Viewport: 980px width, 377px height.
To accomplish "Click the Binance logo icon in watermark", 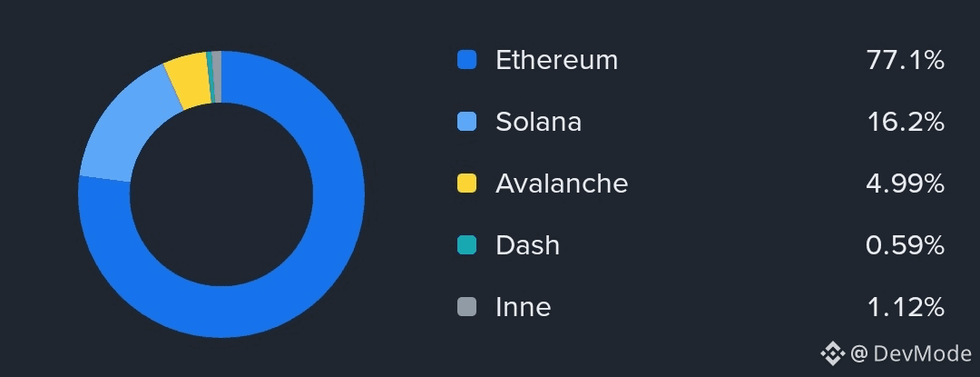I will coord(832,353).
